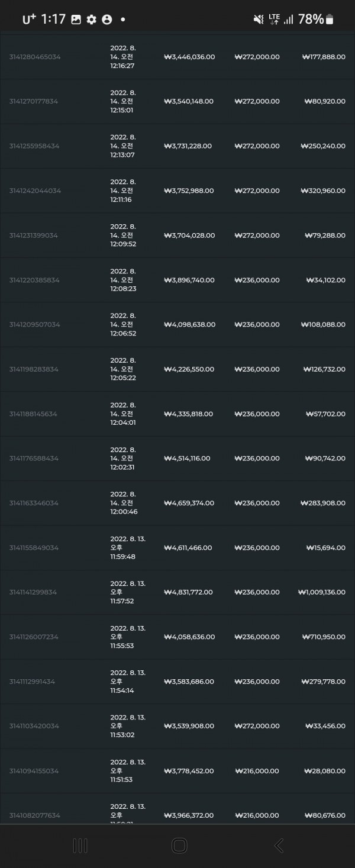Tap the settings gear in status bar
Screen dimensions: 355x868
(91, 20)
